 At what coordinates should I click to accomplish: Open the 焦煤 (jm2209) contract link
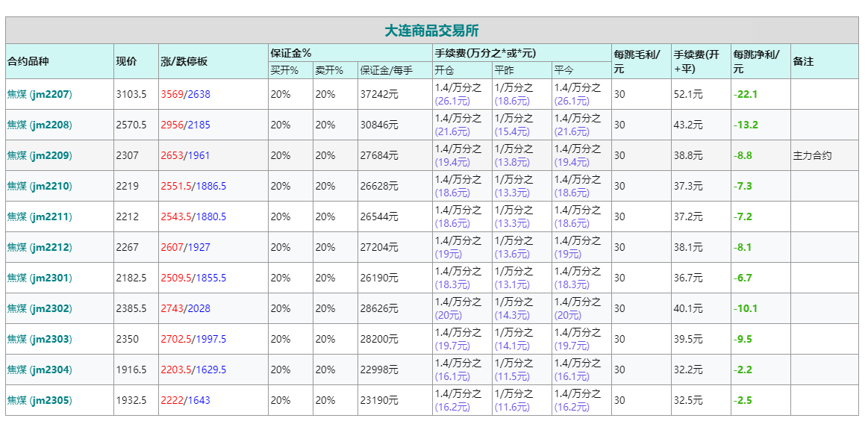40,155
